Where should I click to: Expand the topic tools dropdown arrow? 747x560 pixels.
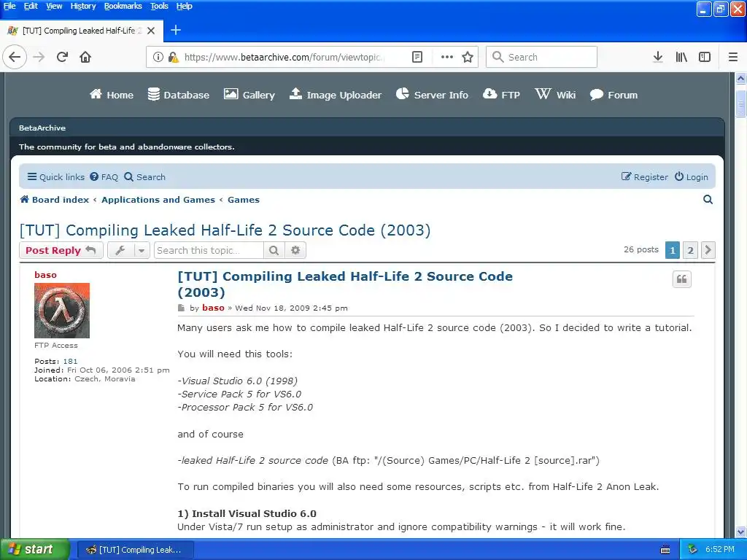tap(142, 250)
